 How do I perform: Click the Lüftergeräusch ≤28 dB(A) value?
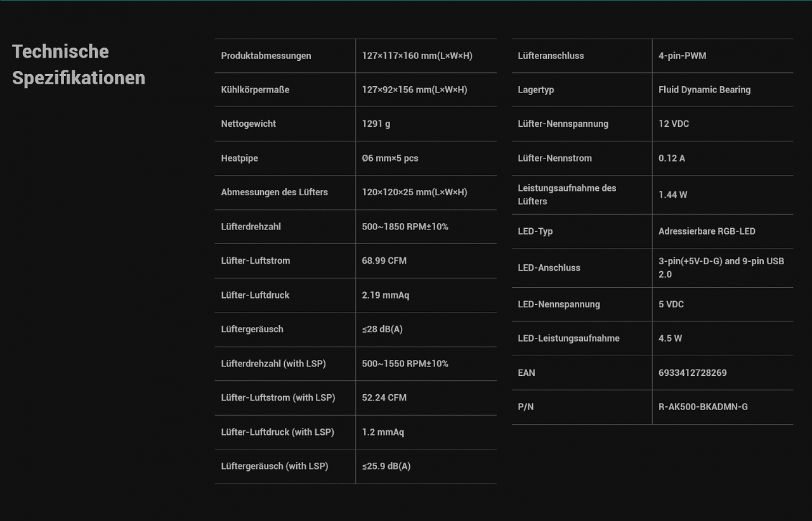click(383, 330)
